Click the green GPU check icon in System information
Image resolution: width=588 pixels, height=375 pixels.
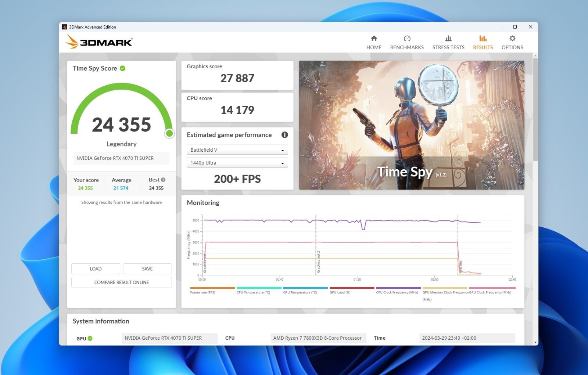coord(90,338)
